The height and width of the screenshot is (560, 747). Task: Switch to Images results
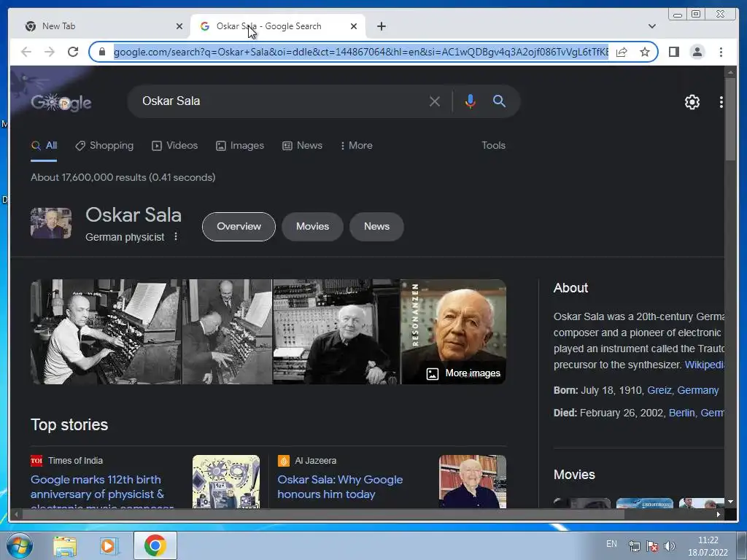click(x=239, y=146)
